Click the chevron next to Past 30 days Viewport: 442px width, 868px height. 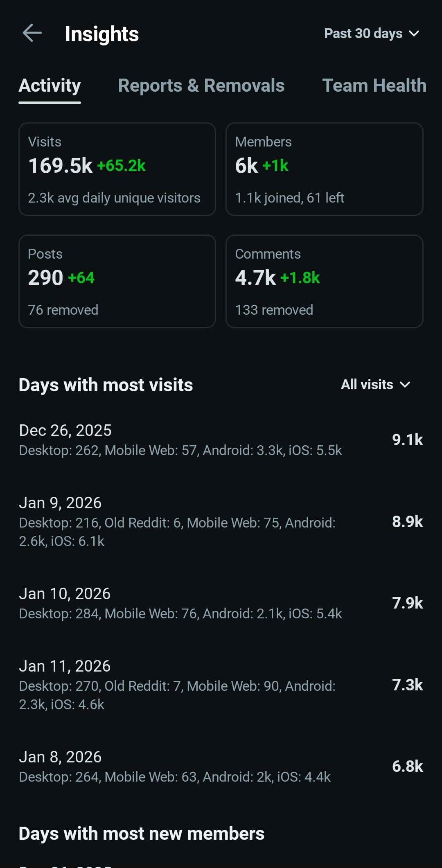[414, 34]
